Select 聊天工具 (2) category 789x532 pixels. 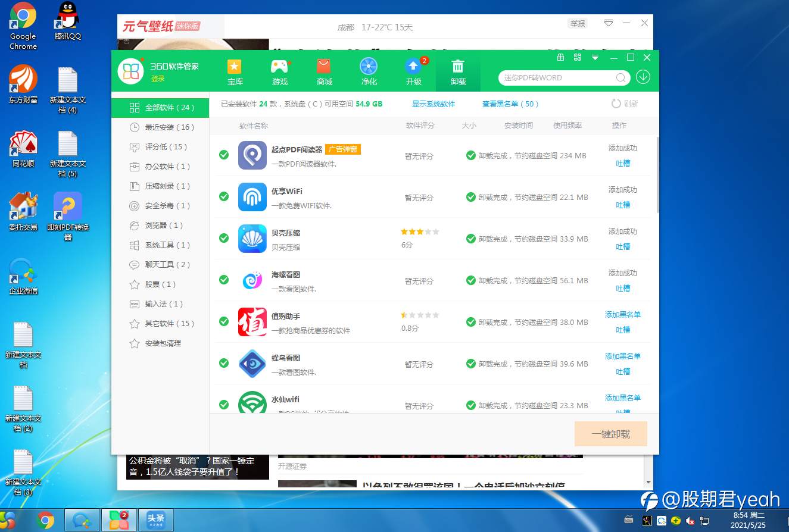(160, 265)
